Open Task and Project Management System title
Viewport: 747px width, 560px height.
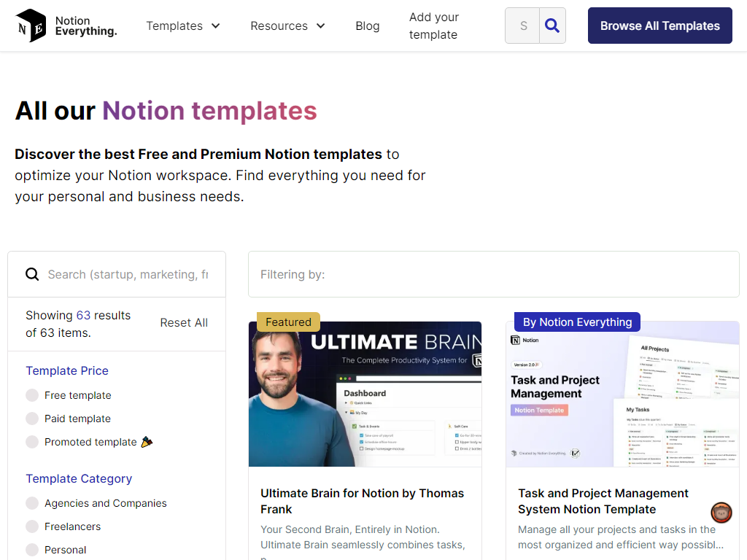603,502
